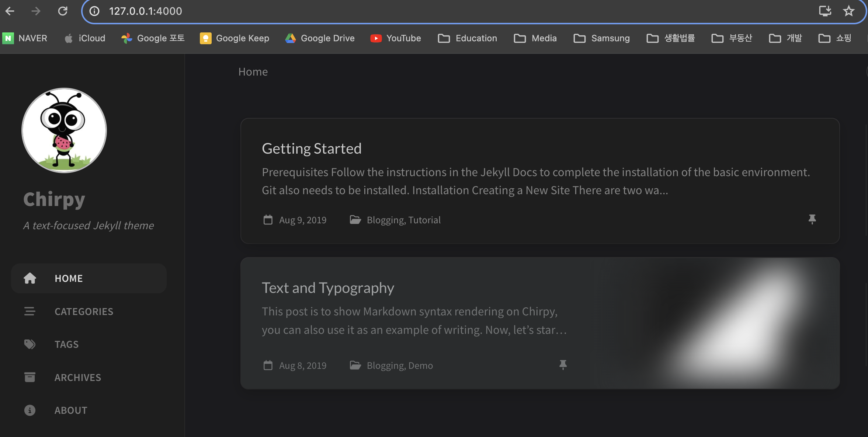Viewport: 868px width, 437px height.
Task: Click the address bar URL field
Action: pos(442,11)
